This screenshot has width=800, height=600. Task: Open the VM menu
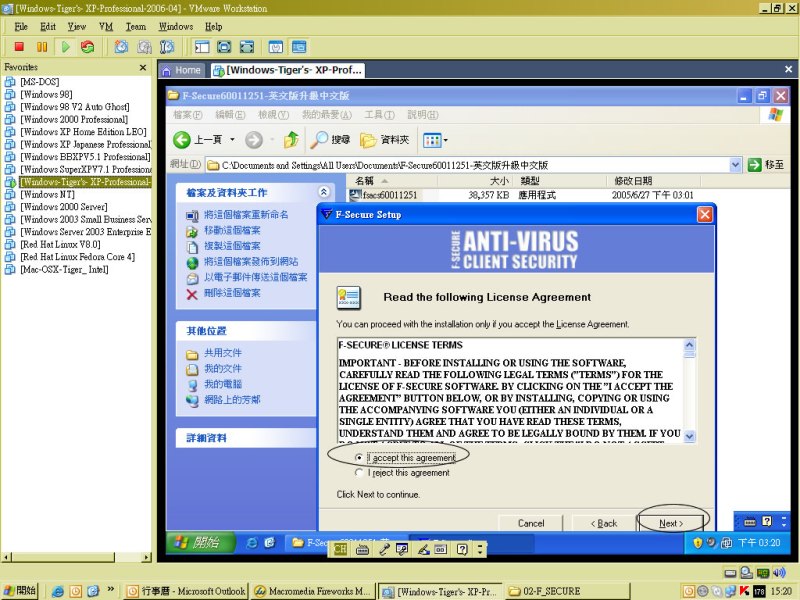106,27
